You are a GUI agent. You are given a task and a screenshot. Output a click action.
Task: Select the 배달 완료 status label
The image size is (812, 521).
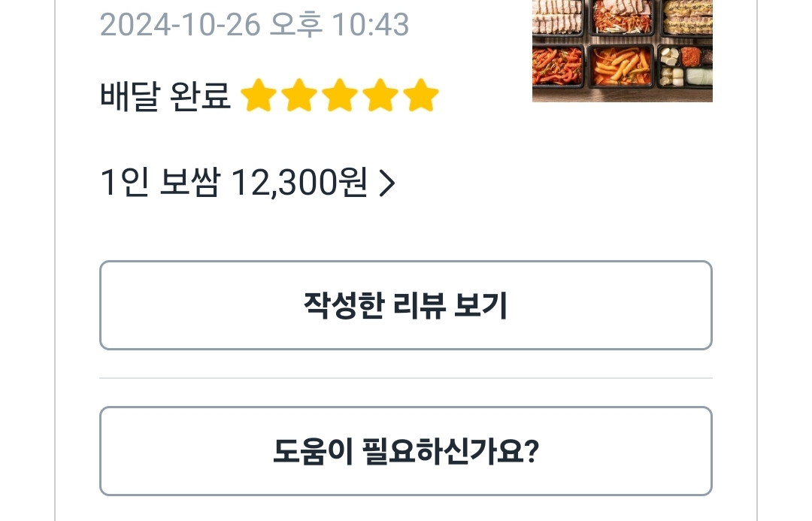click(165, 97)
